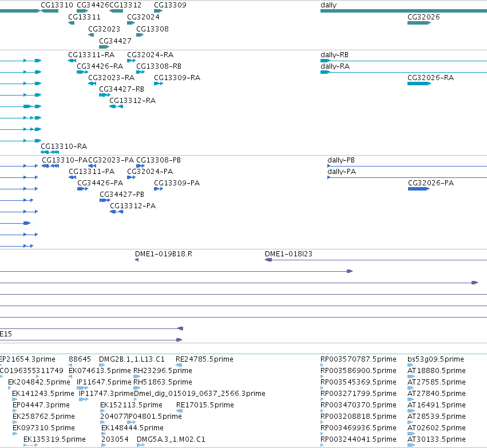This screenshot has width=487, height=448.
Task: Click protein CG13308-PB
Action: pos(159,160)
